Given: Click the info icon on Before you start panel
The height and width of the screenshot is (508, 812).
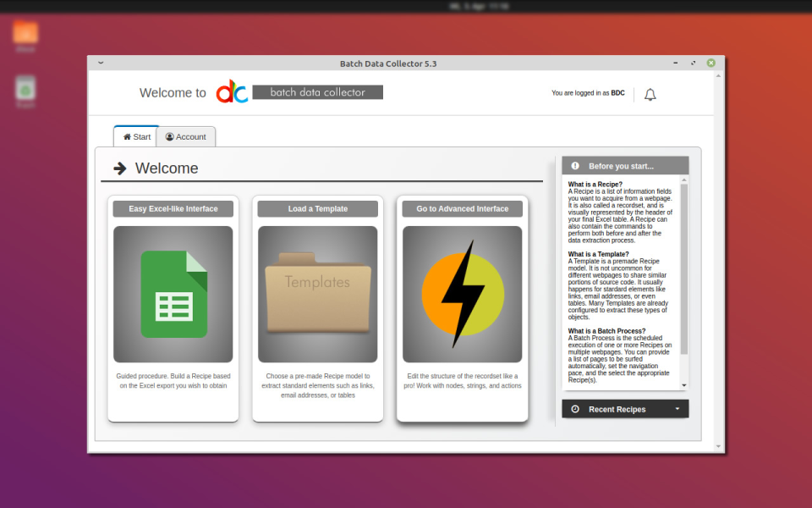Looking at the screenshot, I should click(x=576, y=164).
